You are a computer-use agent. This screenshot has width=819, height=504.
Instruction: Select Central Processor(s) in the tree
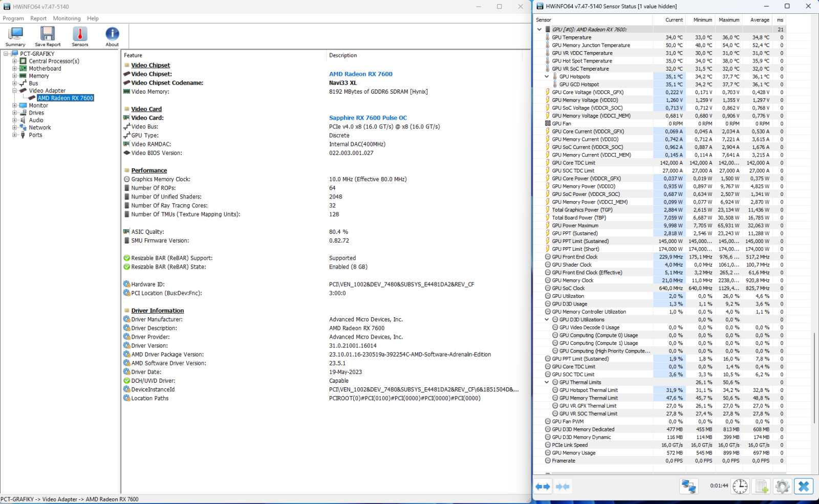tap(54, 61)
